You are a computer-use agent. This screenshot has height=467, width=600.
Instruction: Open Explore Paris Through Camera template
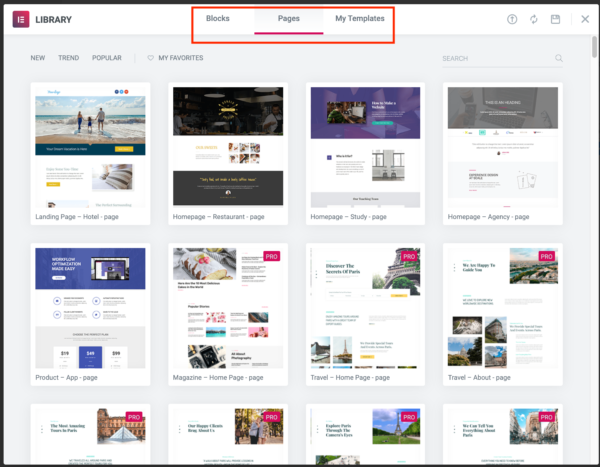coord(365,436)
